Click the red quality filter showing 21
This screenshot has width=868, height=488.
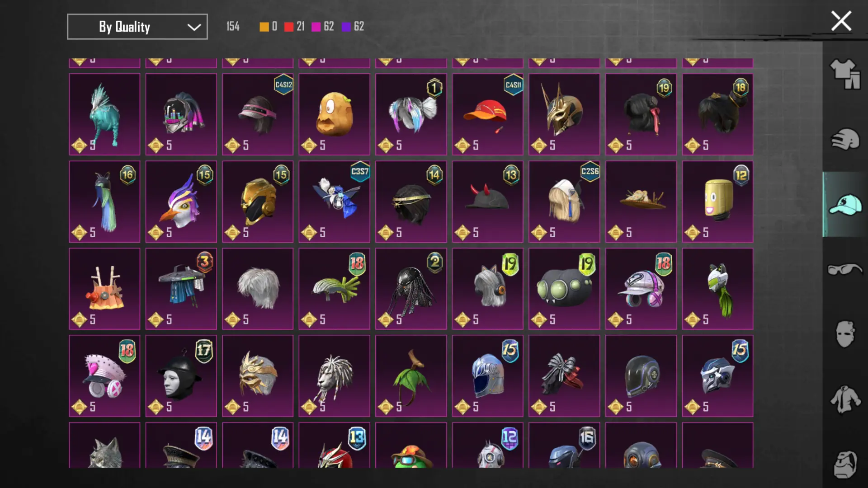point(294,27)
